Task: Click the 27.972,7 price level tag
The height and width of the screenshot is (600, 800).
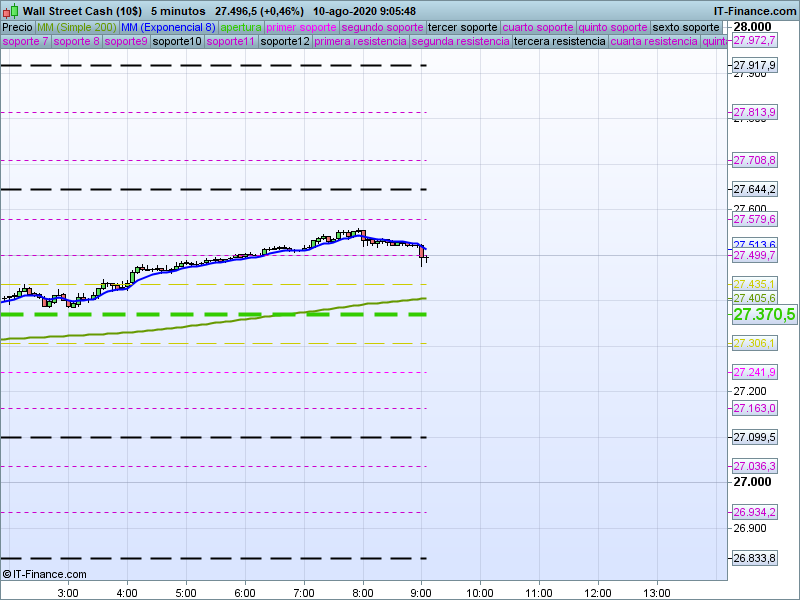Action: click(x=755, y=41)
